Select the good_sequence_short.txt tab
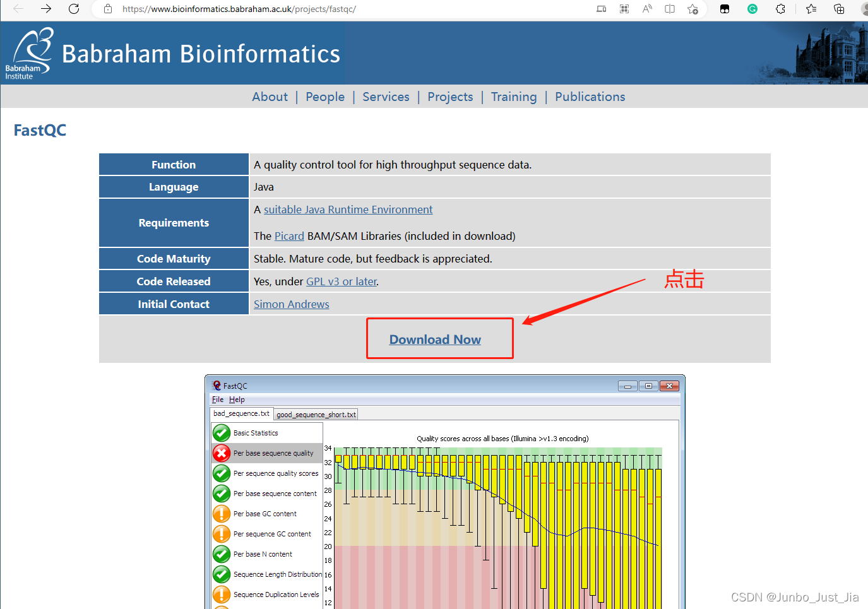868x609 pixels. pos(316,415)
